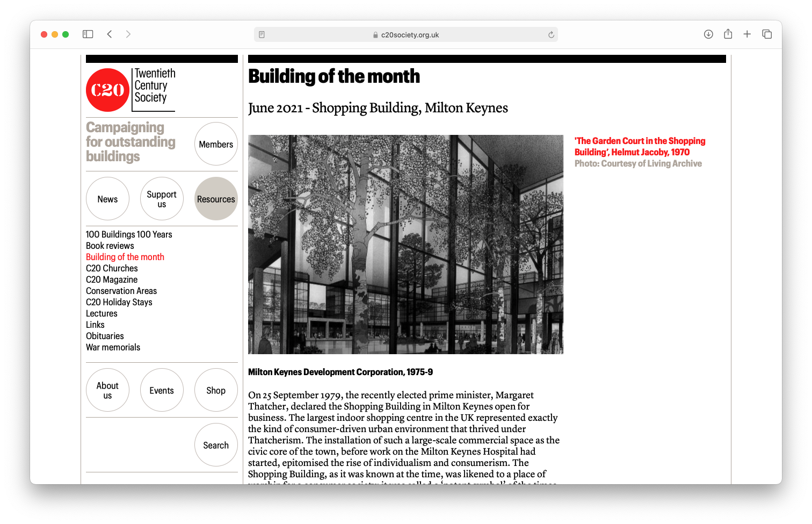Open the Share menu icon

point(728,34)
